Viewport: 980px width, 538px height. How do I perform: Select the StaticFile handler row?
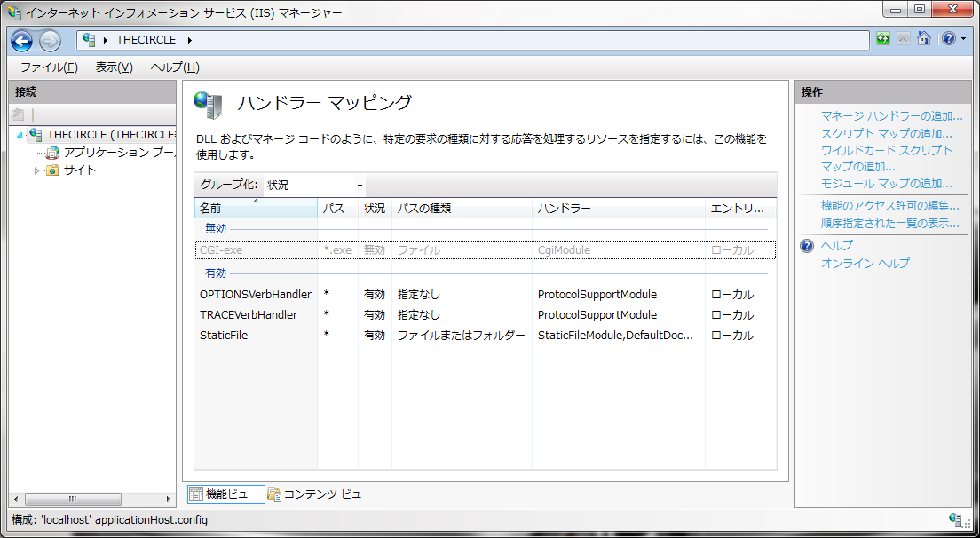(224, 336)
